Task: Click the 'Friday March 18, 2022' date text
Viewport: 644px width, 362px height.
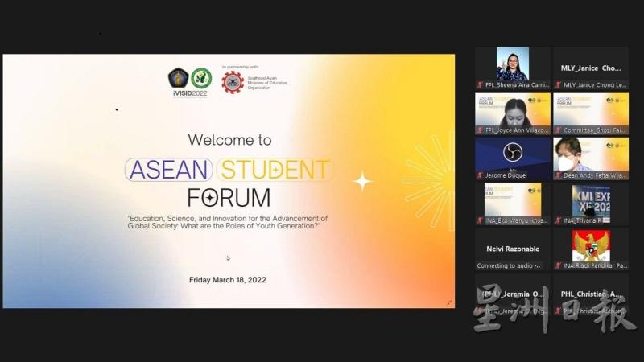Action: pos(228,280)
